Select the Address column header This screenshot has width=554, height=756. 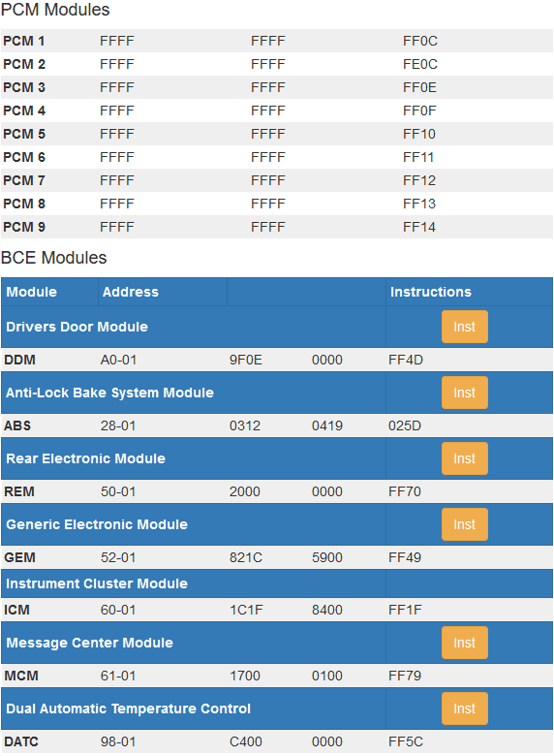[x=131, y=292]
